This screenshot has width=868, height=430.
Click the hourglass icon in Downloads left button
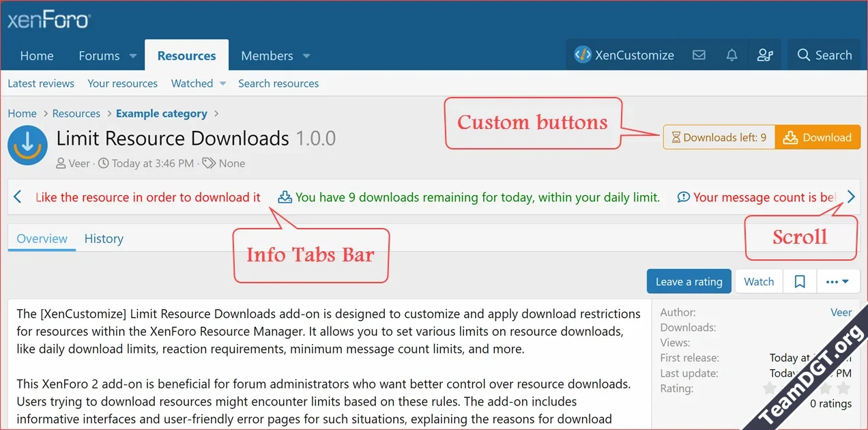675,137
